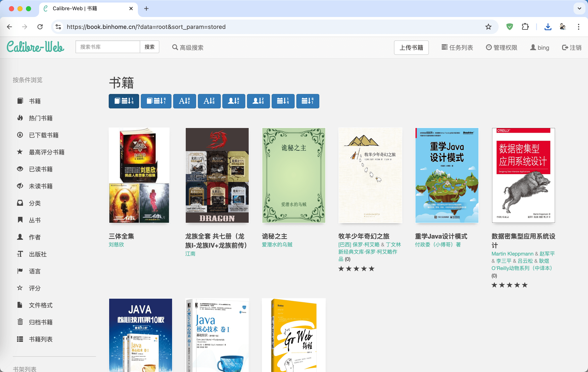Sort by author Z to A
The height and width of the screenshot is (372, 588).
[258, 101]
